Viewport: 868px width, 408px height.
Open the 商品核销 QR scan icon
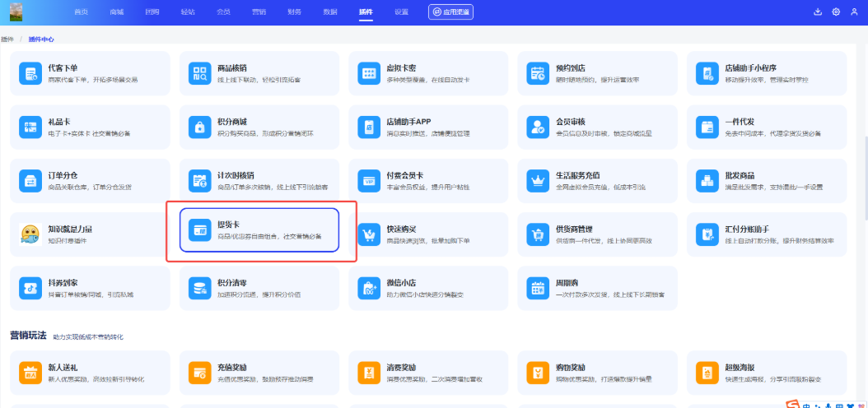coord(200,73)
